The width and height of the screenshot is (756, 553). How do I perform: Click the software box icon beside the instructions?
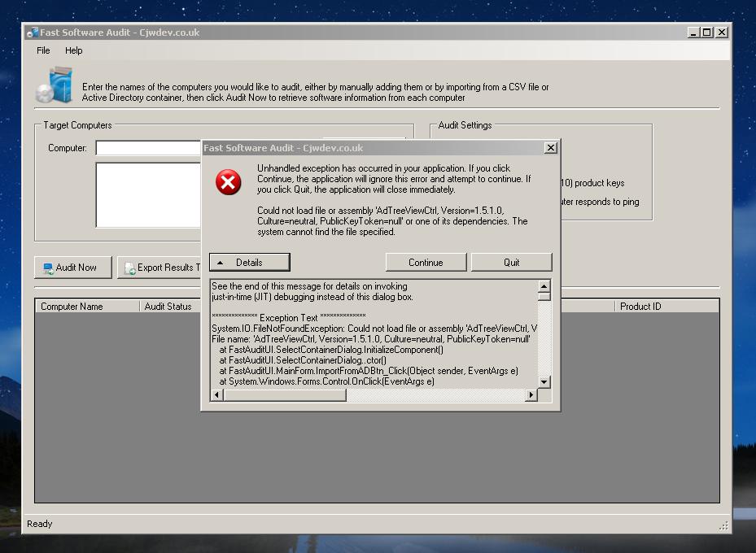55,85
